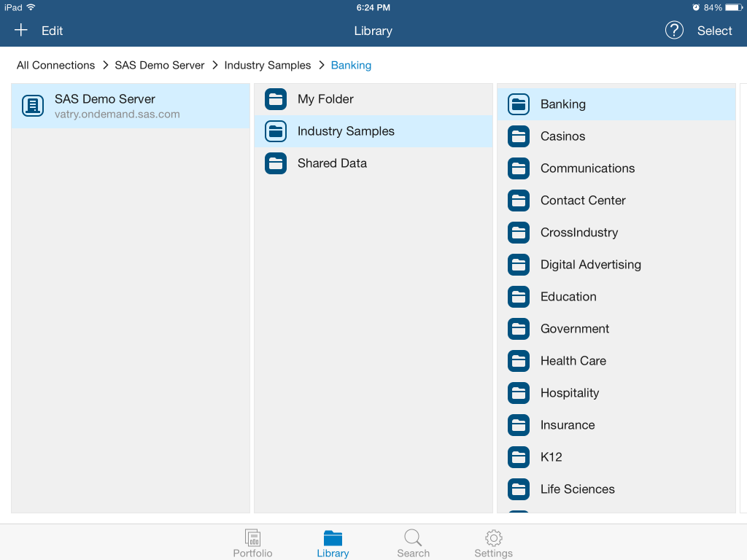
Task: Open the Communications row label
Action: pos(587,168)
